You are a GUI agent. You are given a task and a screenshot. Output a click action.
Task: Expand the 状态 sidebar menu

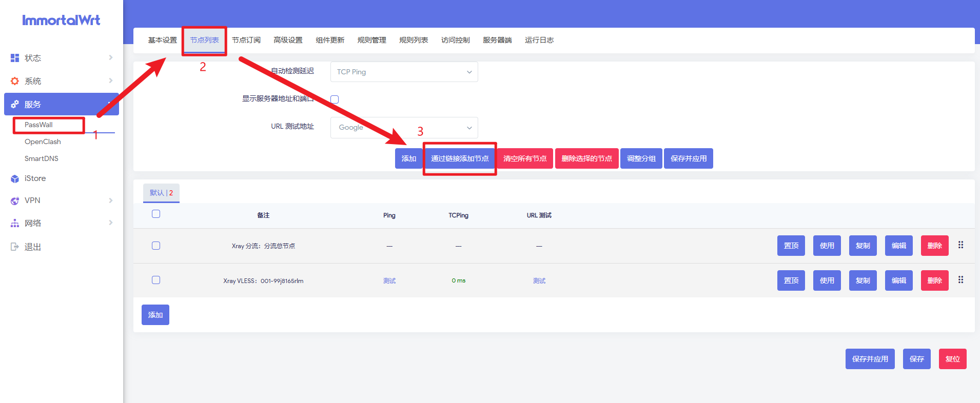tap(62, 58)
